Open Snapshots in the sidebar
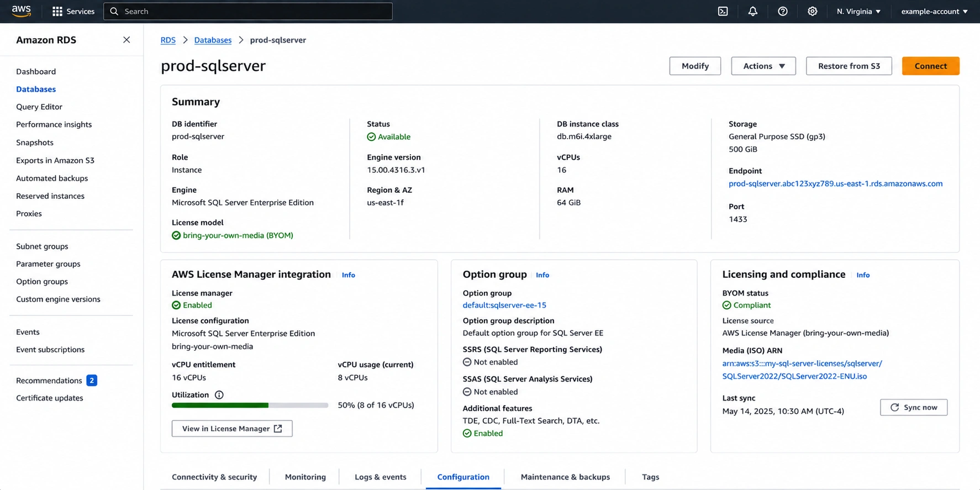The height and width of the screenshot is (490, 980). [x=35, y=143]
